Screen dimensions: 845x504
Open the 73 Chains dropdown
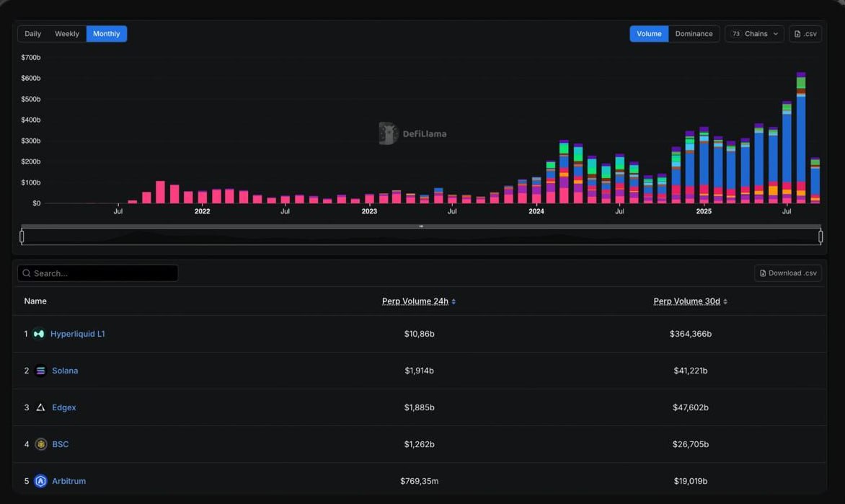(754, 33)
